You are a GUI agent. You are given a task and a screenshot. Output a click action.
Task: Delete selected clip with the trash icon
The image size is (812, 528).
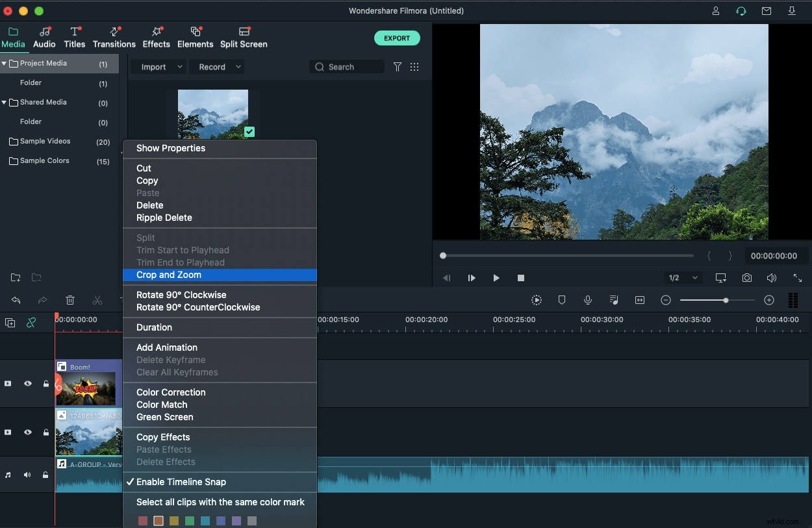[70, 300]
